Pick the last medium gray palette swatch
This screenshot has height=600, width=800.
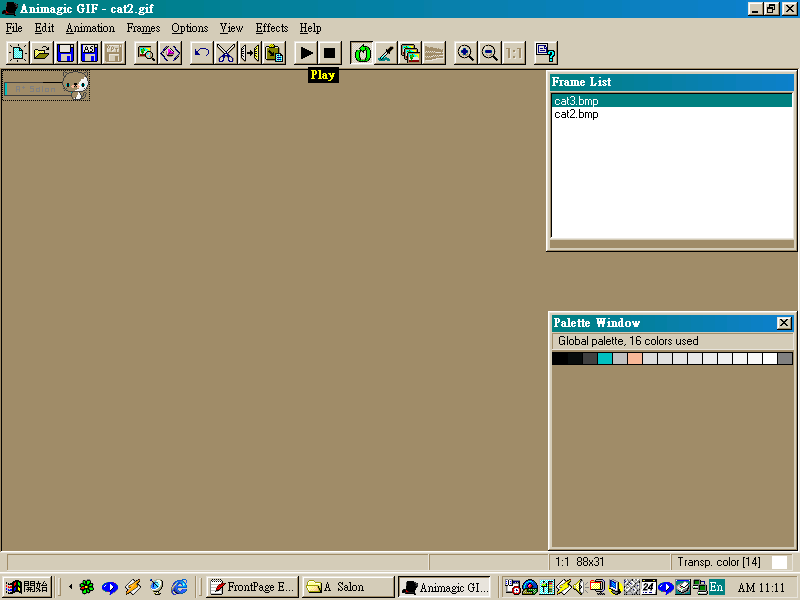(785, 359)
